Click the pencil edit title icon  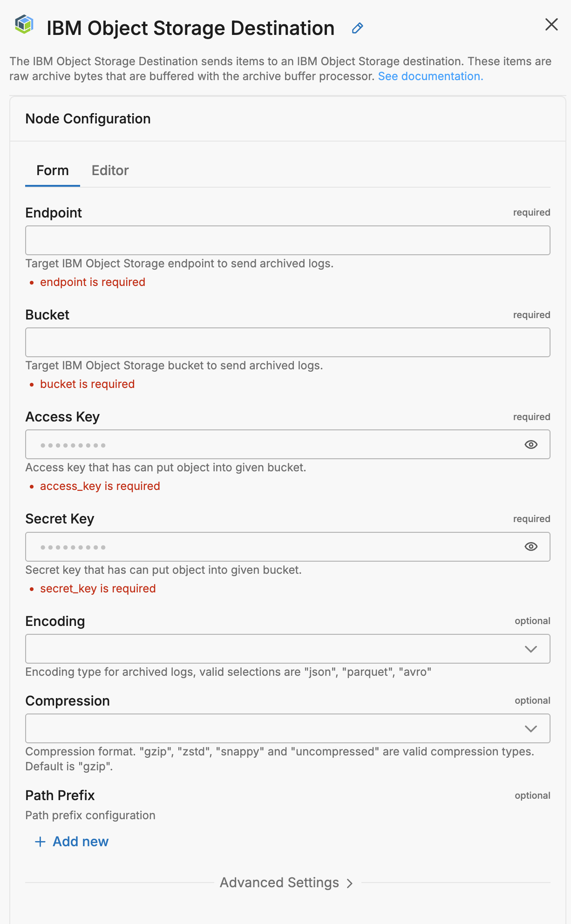click(357, 28)
